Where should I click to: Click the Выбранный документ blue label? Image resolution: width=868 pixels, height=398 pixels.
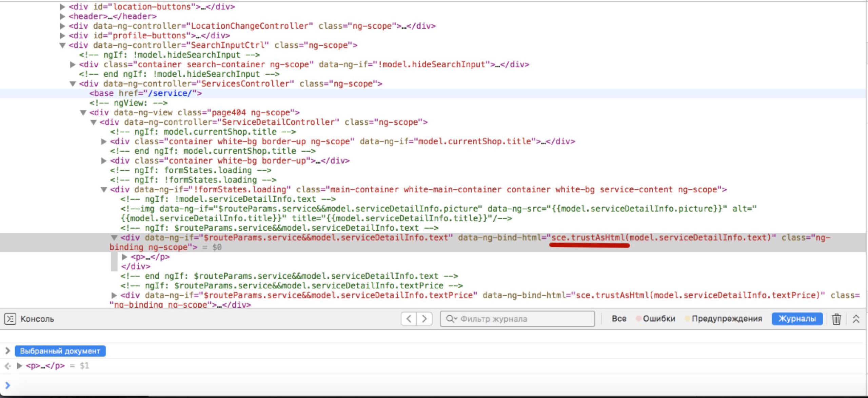click(x=60, y=351)
